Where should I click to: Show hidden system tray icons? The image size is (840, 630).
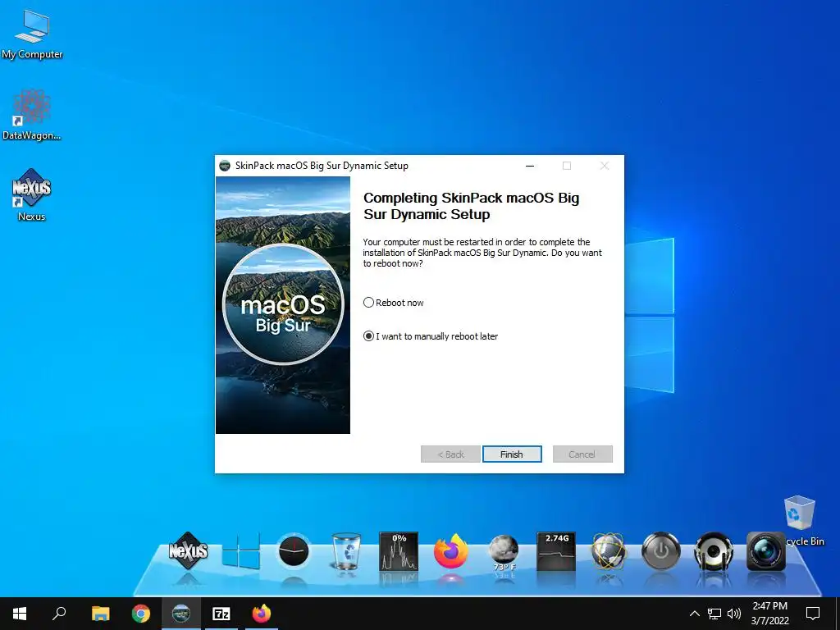(694, 614)
